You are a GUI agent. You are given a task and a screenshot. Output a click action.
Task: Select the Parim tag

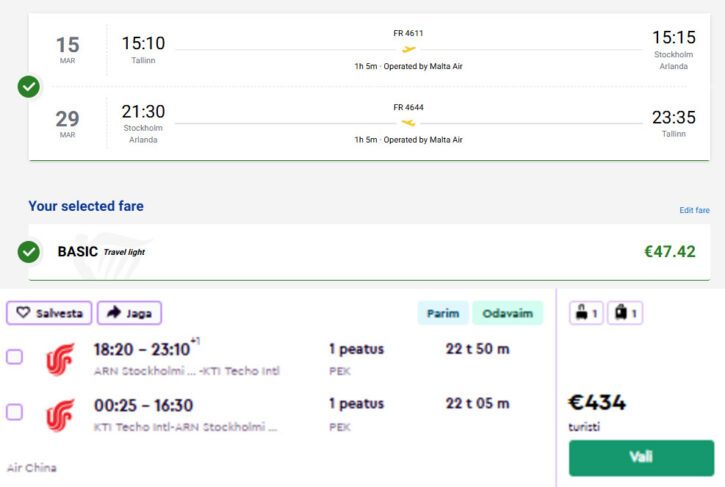coord(441,313)
